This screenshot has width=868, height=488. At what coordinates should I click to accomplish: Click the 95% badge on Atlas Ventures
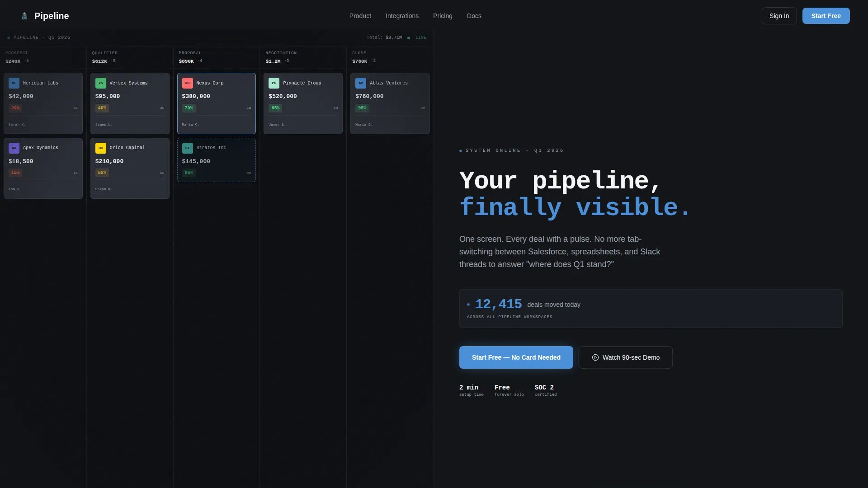362,108
